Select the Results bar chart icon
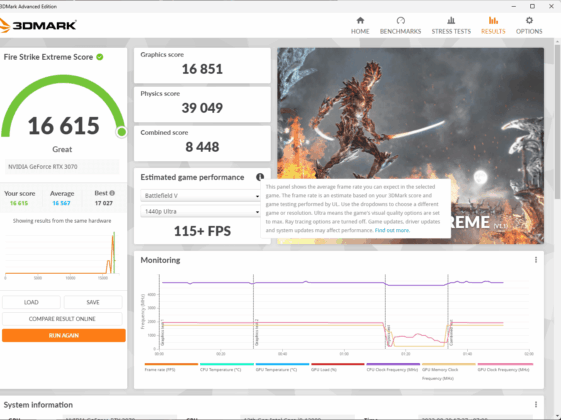Image resolution: width=561 pixels, height=420 pixels. coord(493,20)
